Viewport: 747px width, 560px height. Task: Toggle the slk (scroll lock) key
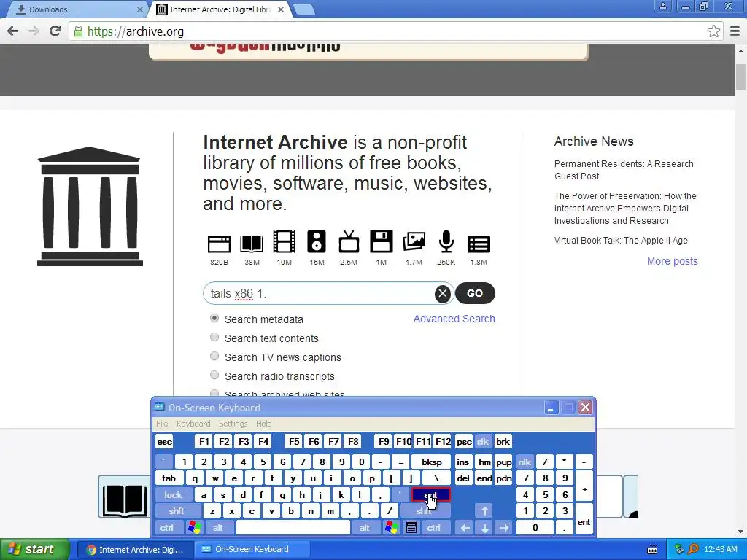(x=483, y=441)
